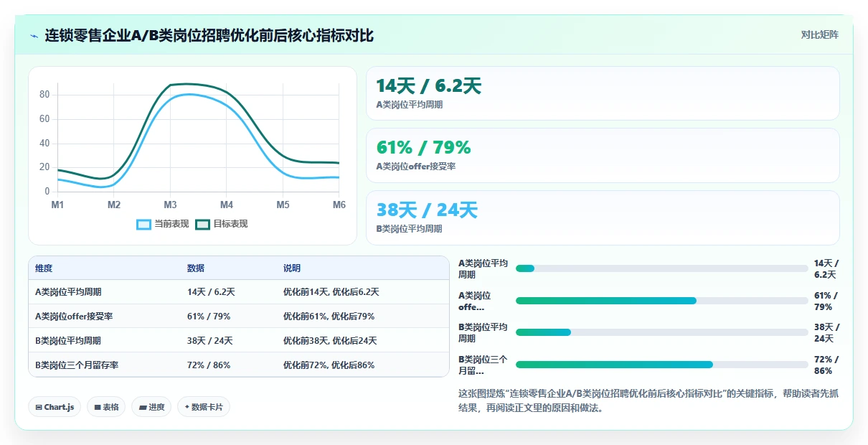Click table cell B类岗位平均周期
This screenshot has height=445, width=868.
pos(68,341)
